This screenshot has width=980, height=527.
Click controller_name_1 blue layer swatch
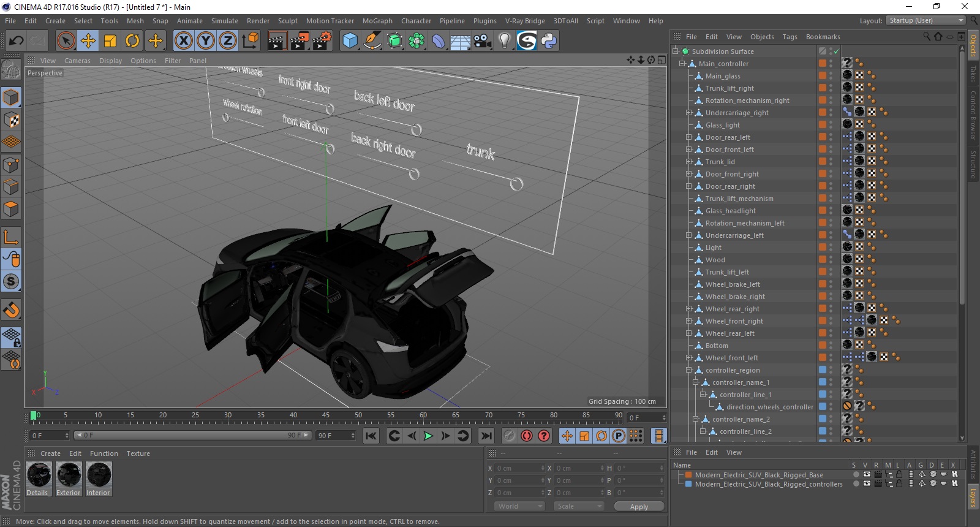[823, 382]
